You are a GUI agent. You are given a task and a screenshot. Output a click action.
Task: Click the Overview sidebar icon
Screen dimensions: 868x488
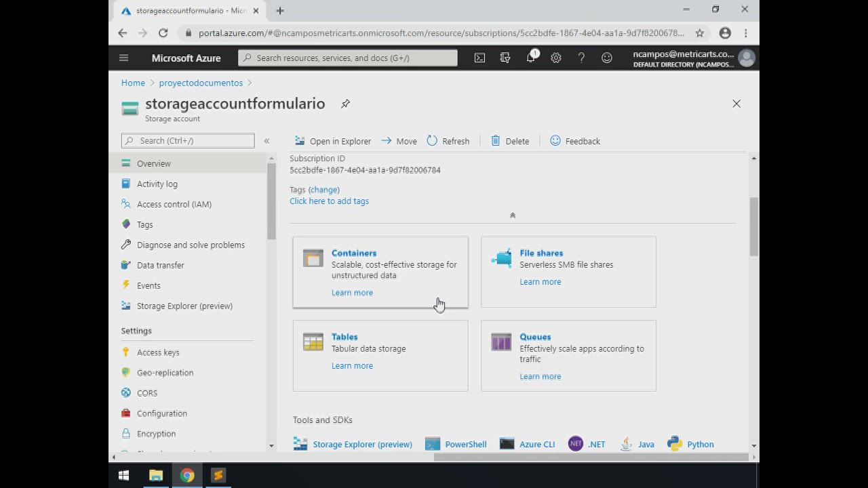point(125,163)
